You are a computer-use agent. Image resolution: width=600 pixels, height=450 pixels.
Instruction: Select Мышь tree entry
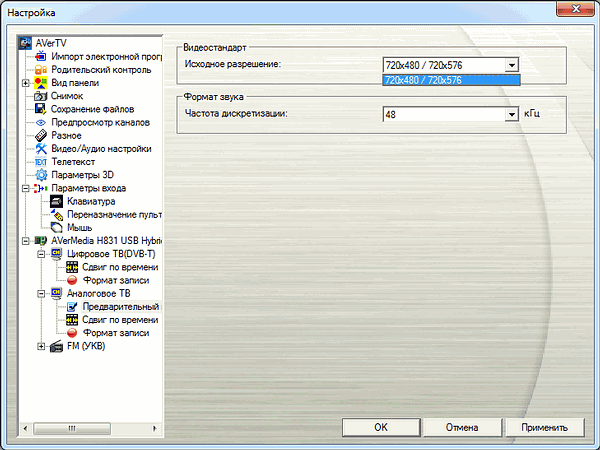[x=79, y=228]
